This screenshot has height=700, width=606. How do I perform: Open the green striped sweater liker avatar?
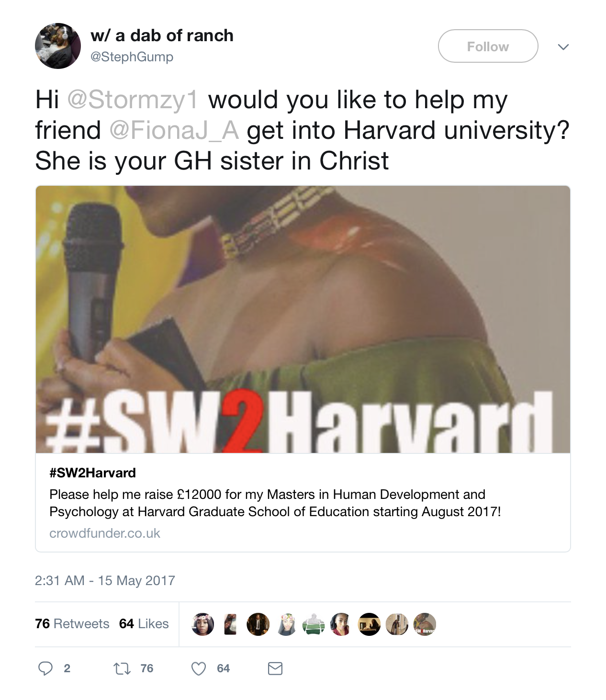click(x=314, y=624)
